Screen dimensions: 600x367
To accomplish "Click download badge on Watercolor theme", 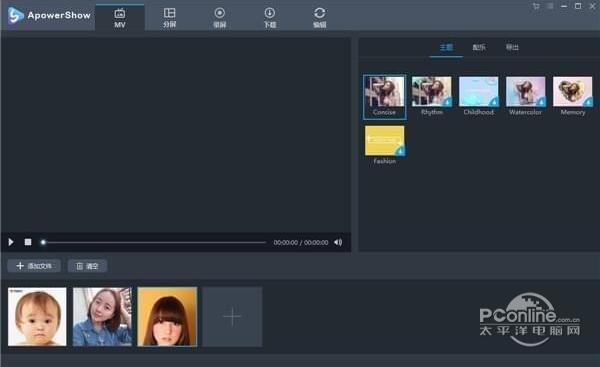I will click(541, 102).
